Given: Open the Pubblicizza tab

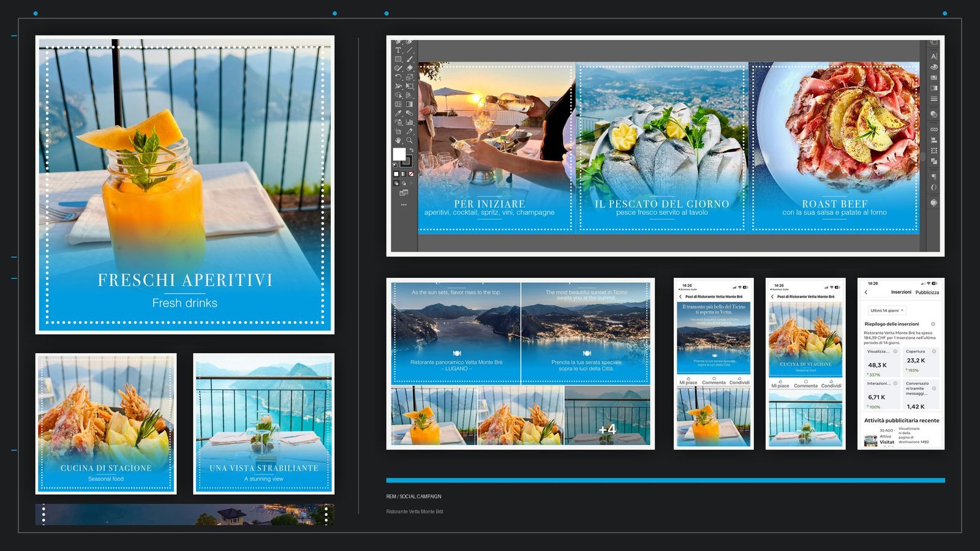Looking at the screenshot, I should coord(927,293).
